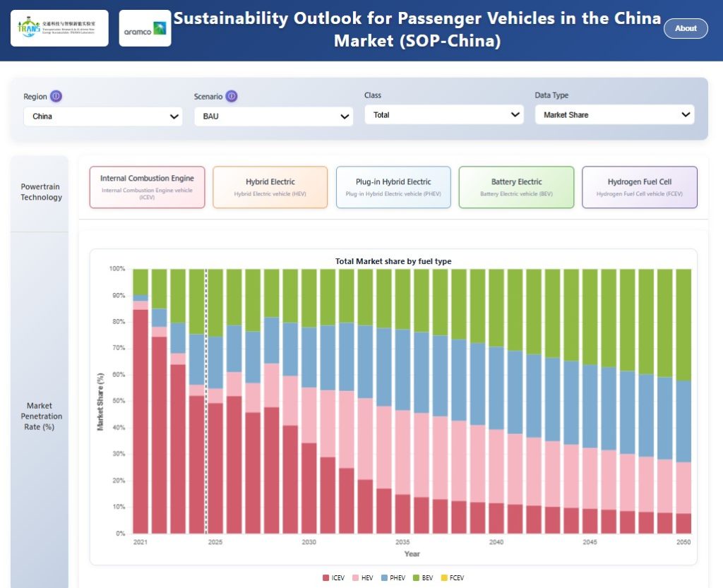723x588 pixels.
Task: Click the Region info icon
Action: 56,97
